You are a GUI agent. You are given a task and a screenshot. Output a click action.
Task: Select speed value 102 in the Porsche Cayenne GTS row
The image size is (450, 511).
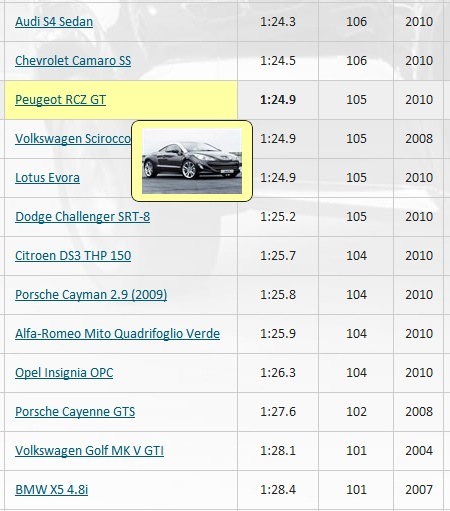[x=356, y=412]
